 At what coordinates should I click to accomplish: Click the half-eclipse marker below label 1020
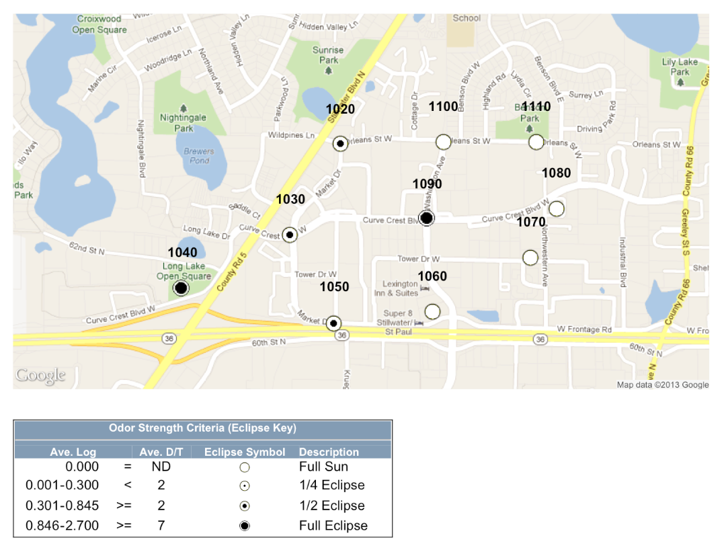(340, 143)
